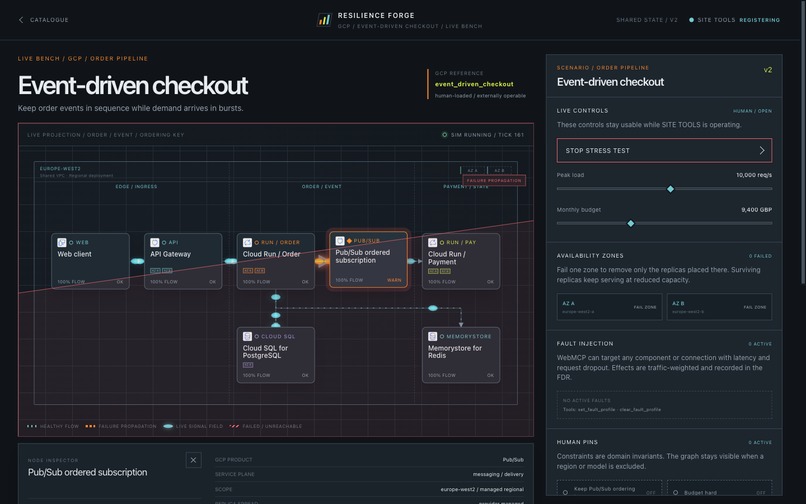Screen dimensions: 806x504
Task: Fail availability zone AZ A
Action: click(609, 307)
